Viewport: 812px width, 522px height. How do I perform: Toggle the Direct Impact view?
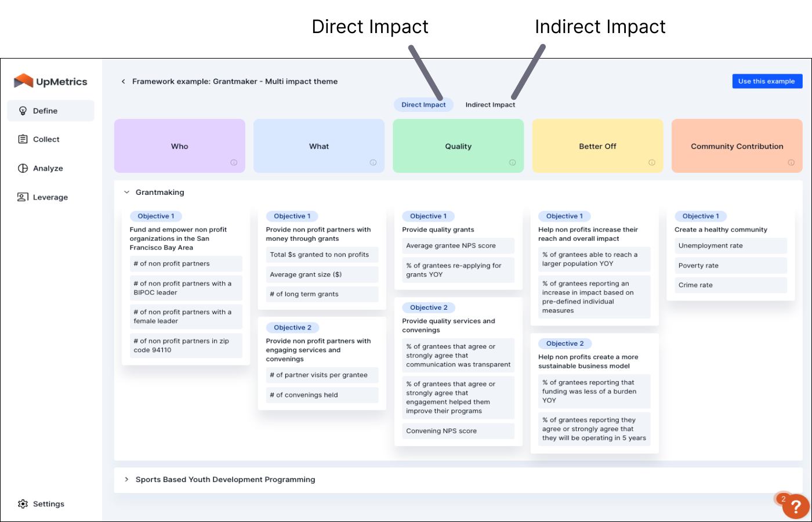424,104
